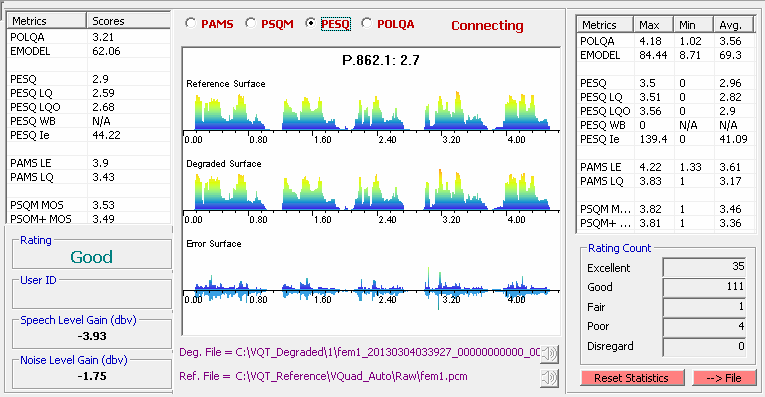Select PESQ LQO score 2.68
Screen dimensions: 765x397
point(103,107)
